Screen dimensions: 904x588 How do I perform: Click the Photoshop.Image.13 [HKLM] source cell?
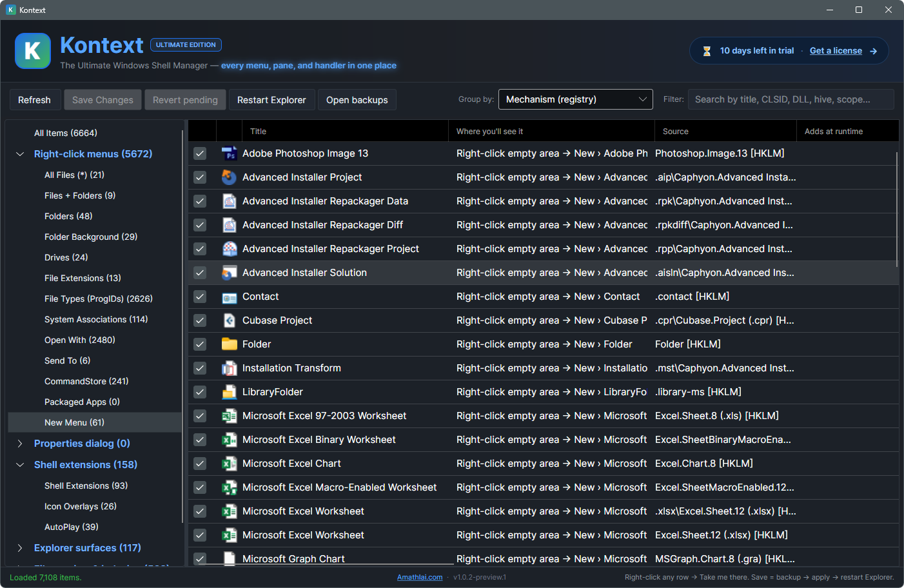pyautogui.click(x=720, y=153)
